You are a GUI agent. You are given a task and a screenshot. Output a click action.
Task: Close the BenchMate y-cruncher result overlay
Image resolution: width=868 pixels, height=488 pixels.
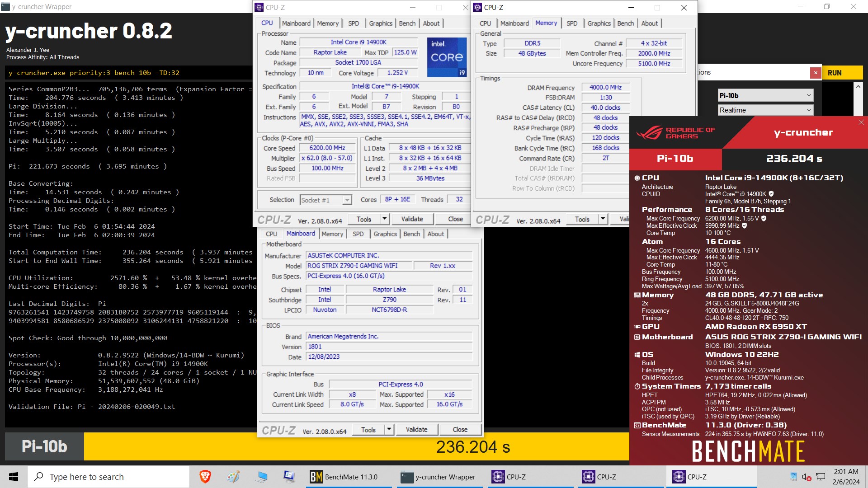pyautogui.click(x=861, y=122)
